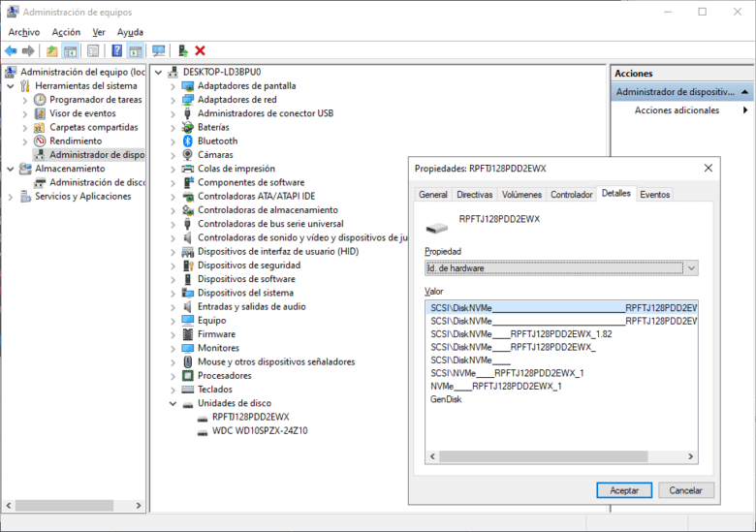Select Carpetas compartidas in left tree

pos(94,127)
